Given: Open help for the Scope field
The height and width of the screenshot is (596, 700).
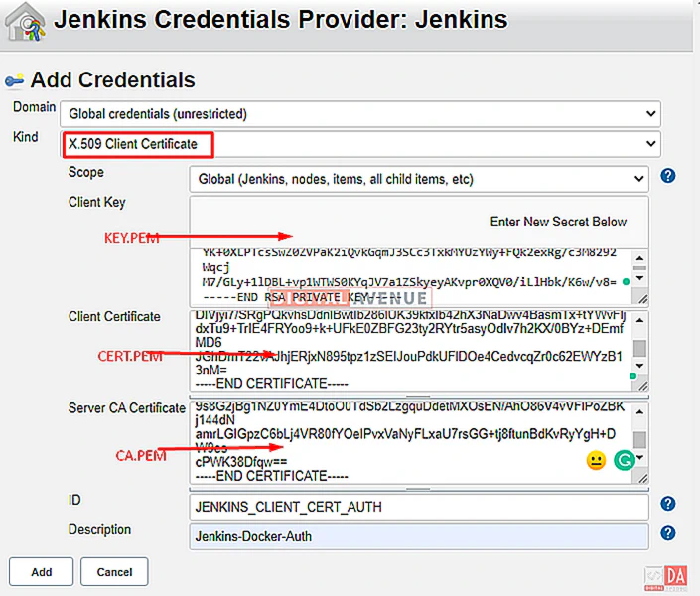Looking at the screenshot, I should coord(668,176).
